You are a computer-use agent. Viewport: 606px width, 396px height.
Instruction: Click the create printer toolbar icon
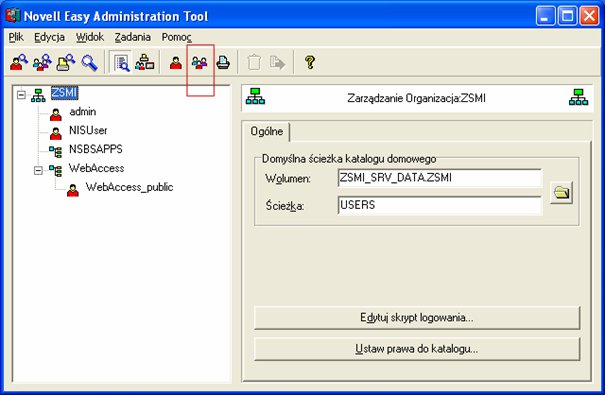(x=223, y=63)
